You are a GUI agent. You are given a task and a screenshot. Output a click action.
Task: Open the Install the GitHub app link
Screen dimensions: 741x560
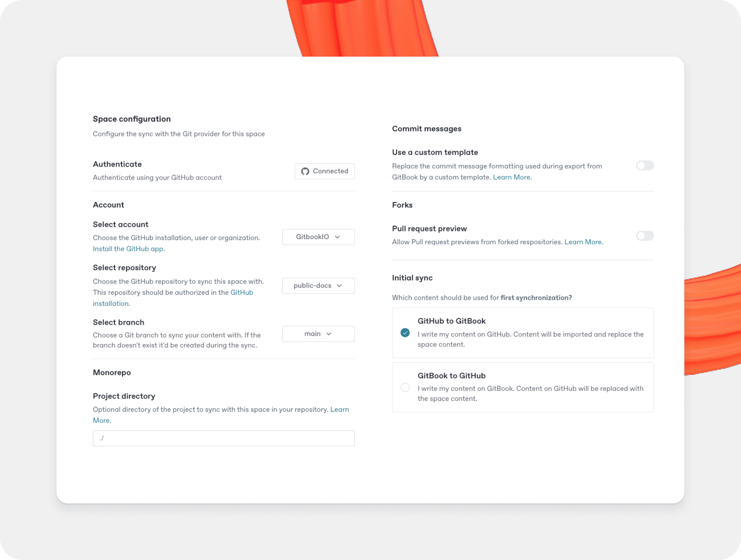point(129,249)
